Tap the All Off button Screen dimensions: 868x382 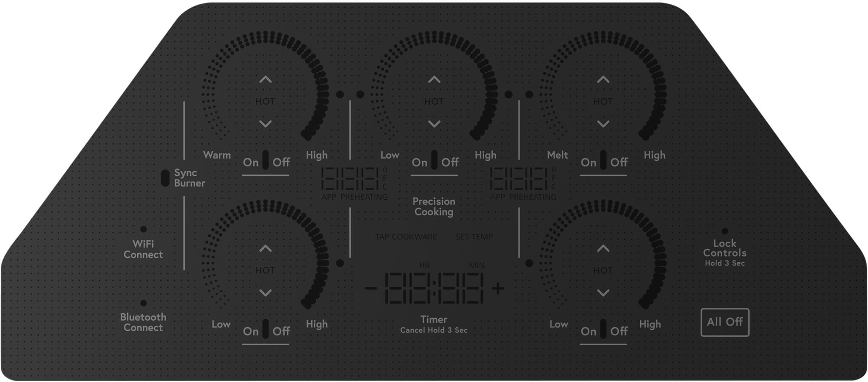(x=725, y=322)
